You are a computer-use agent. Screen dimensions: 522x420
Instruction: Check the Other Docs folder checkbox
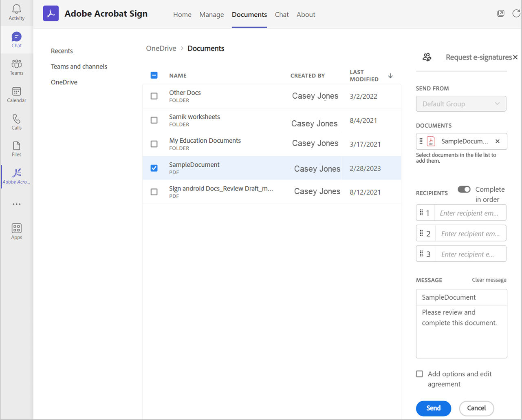pyautogui.click(x=154, y=96)
